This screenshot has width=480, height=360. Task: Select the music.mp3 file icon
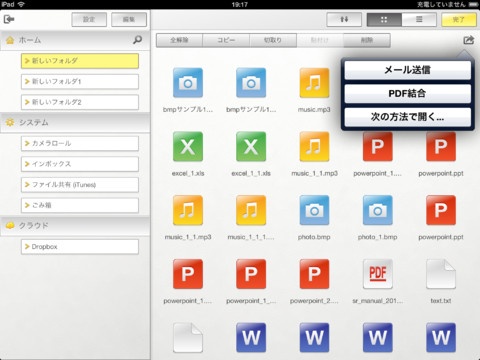(314, 83)
